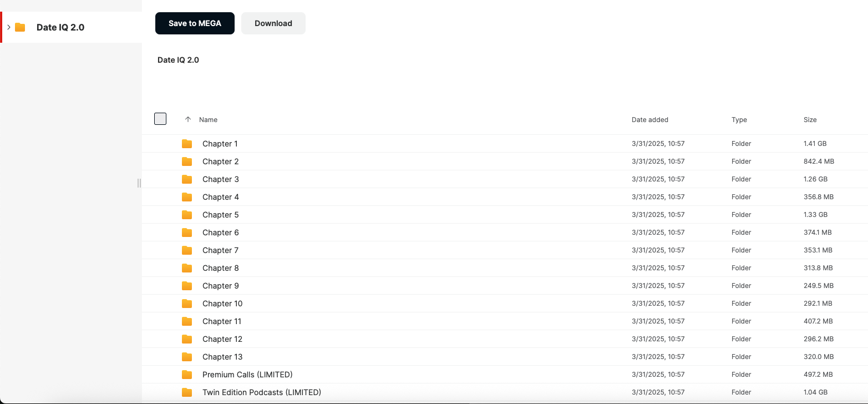Sort the list by Size column
The height and width of the screenshot is (404, 868).
click(x=810, y=120)
